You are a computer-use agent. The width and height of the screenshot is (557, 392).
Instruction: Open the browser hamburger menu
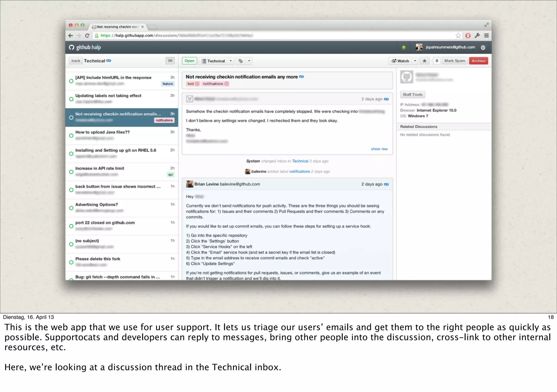pyautogui.click(x=487, y=36)
